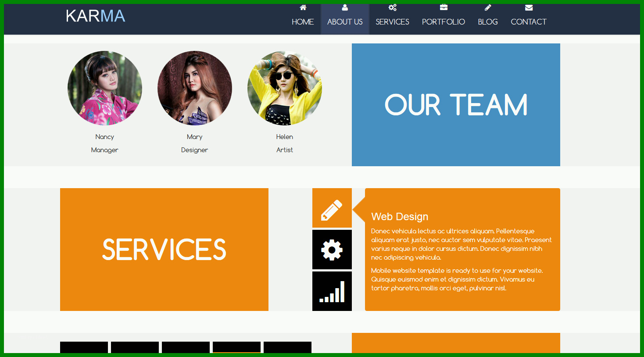
Task: Click the Manager job title
Action: coord(105,150)
